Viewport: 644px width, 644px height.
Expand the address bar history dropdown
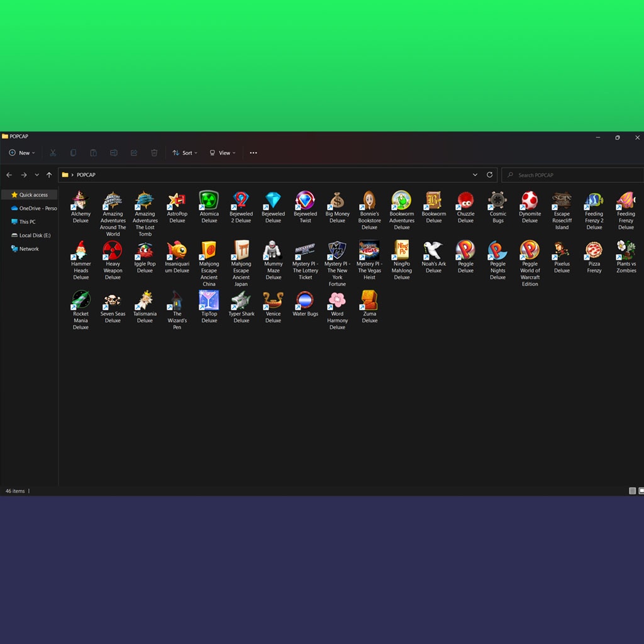[x=475, y=175]
